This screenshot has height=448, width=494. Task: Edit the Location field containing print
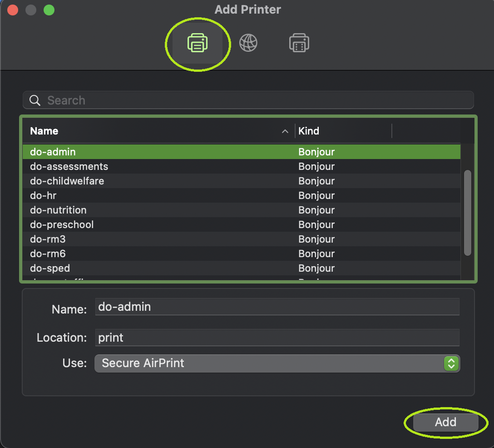[x=277, y=338]
